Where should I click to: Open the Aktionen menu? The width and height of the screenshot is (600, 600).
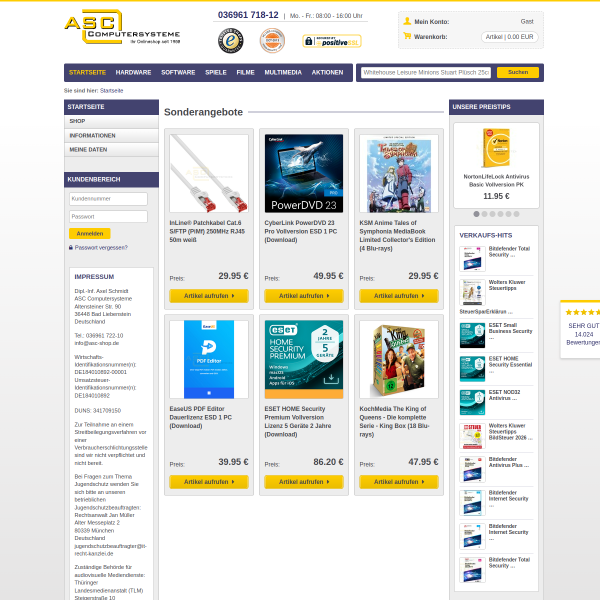tap(327, 72)
